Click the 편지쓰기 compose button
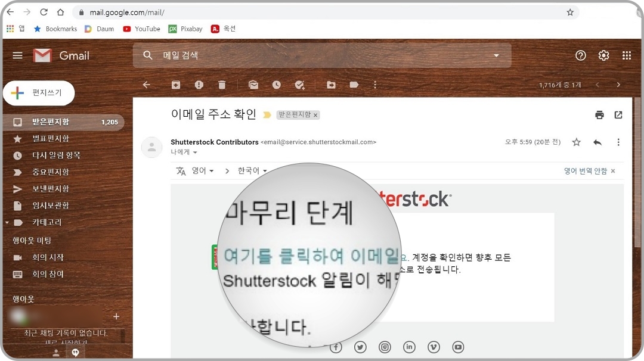This screenshot has width=644, height=361. pos(39,93)
